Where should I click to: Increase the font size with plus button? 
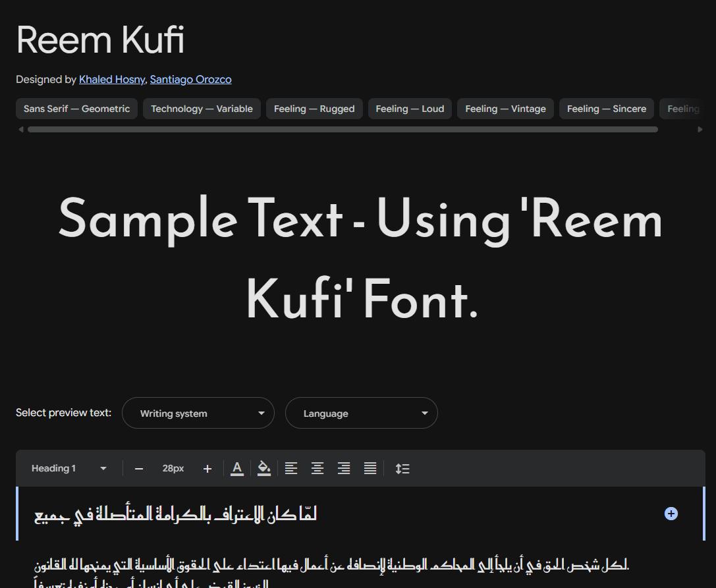click(207, 469)
